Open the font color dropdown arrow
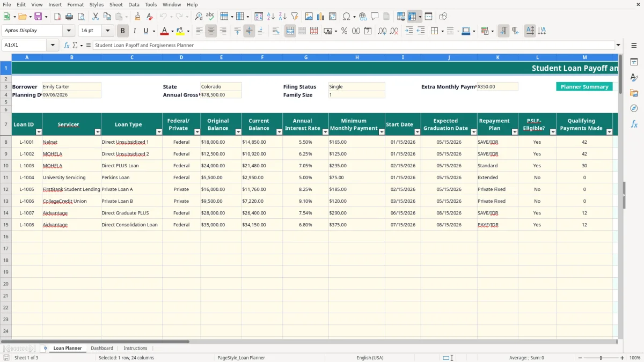 click(172, 31)
